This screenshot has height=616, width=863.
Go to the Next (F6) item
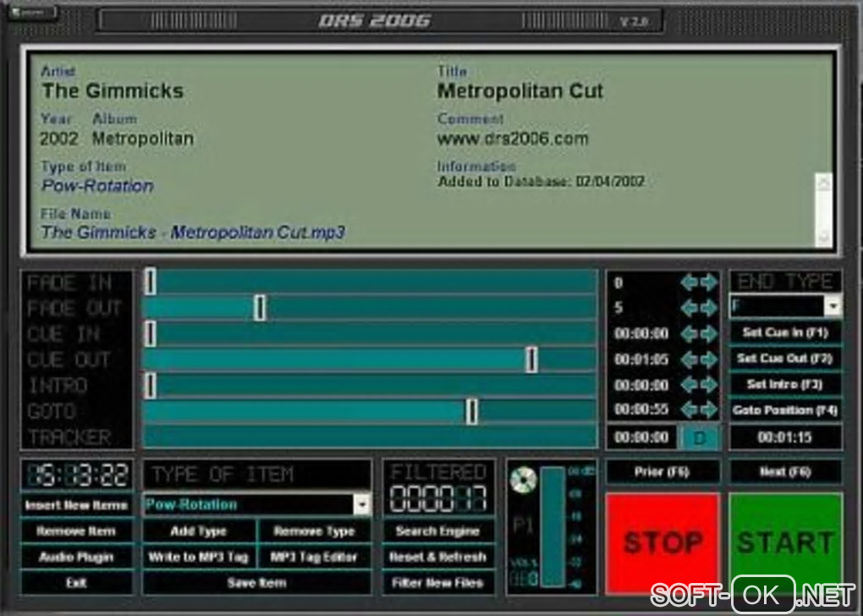click(785, 472)
